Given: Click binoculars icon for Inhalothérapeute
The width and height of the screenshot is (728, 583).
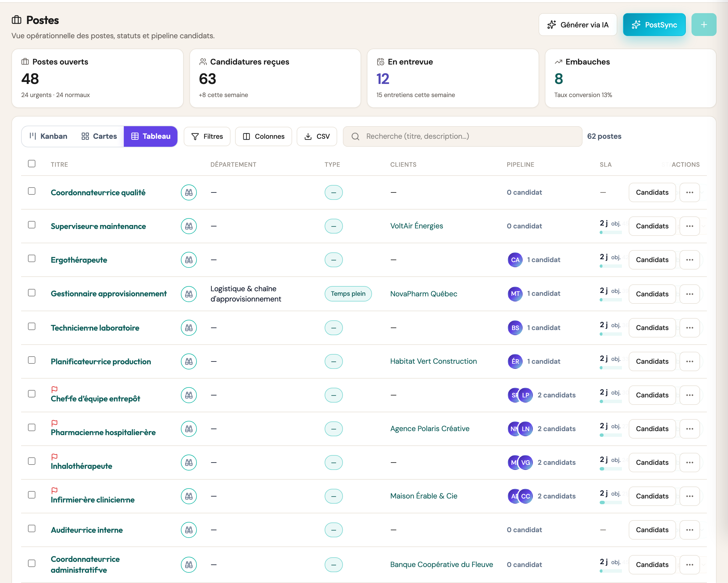Looking at the screenshot, I should coord(189,463).
